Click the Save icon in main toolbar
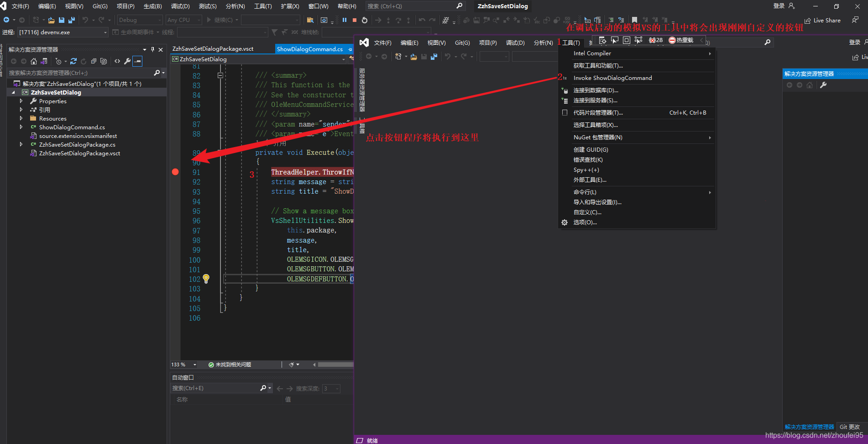Screen dimensions: 868x444 62,20
